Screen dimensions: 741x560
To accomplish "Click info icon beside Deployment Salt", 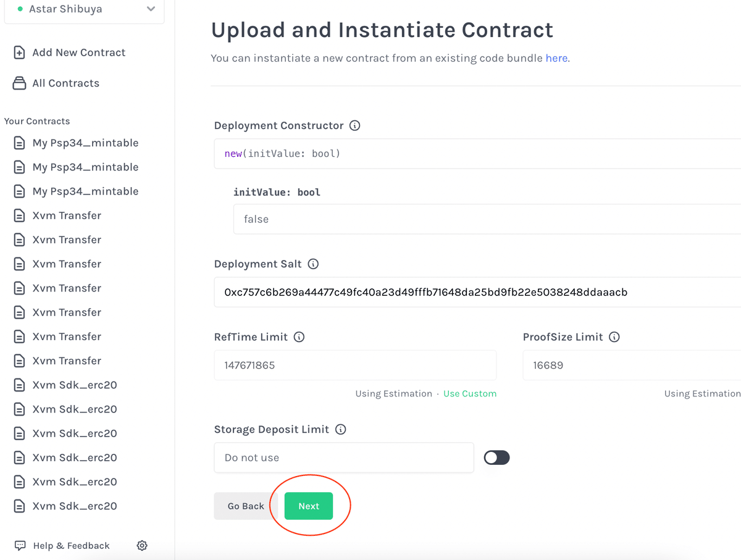I will click(x=313, y=264).
